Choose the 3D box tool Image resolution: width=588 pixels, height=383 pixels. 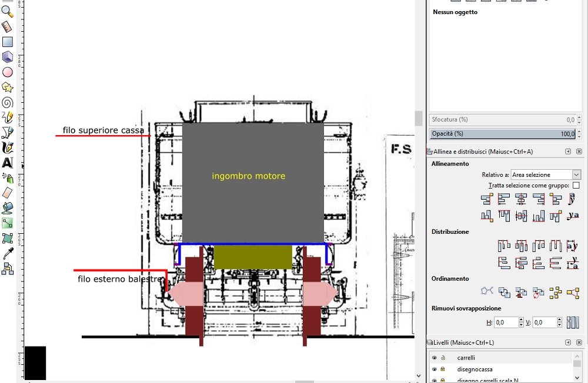[7, 57]
